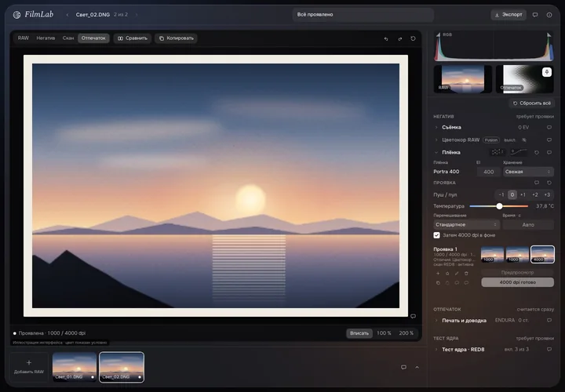Screen dimensions: 565x392
Task: Toggle Цветокор RAW visibility eye icon
Action: (524, 140)
